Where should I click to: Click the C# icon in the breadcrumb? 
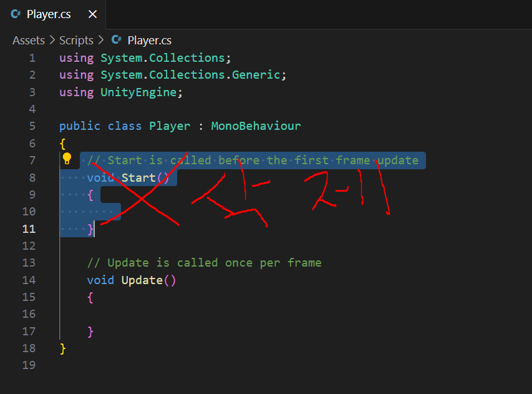(x=116, y=41)
